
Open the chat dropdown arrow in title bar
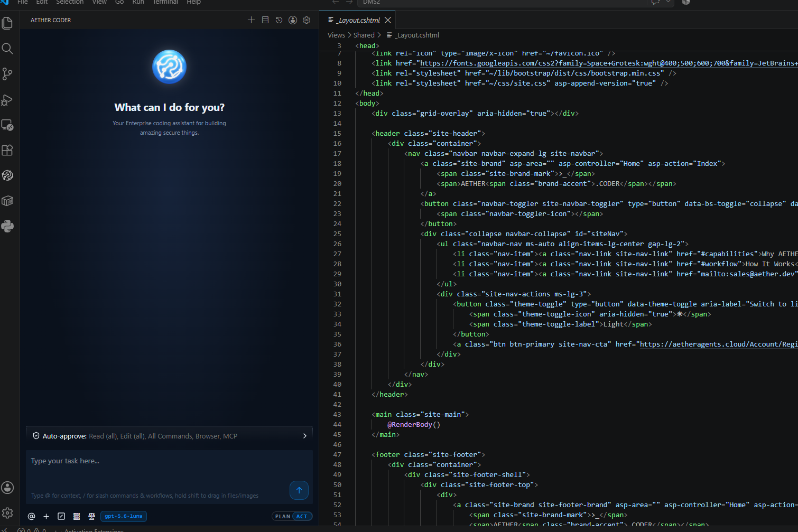[668, 3]
